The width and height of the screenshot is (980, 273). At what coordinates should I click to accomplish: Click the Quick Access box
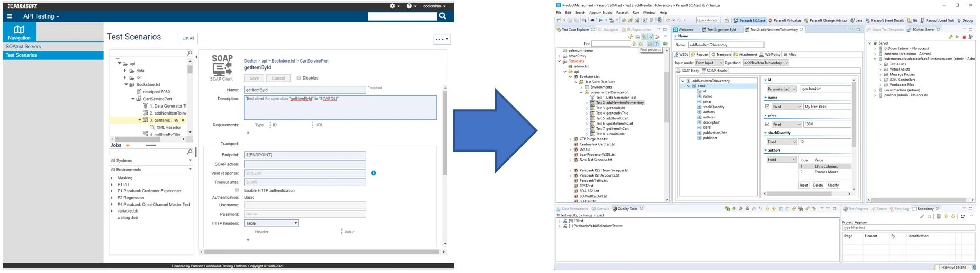point(707,20)
